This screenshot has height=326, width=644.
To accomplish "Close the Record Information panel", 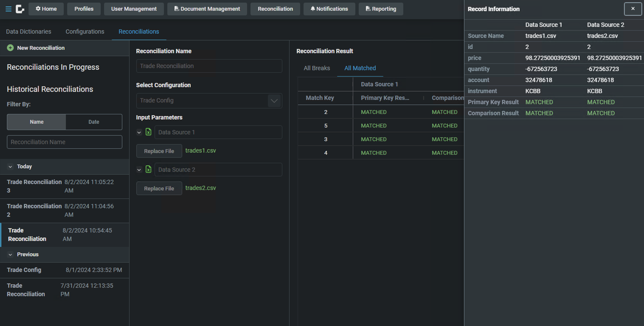I will click(633, 9).
